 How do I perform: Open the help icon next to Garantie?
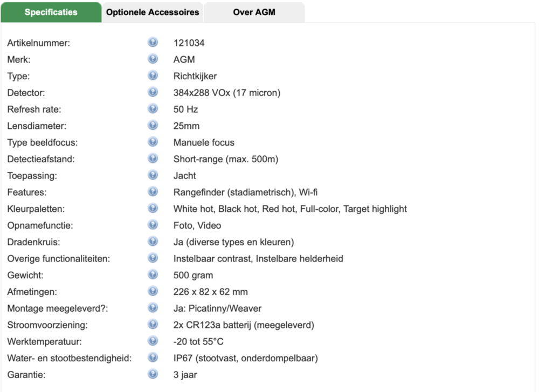pyautogui.click(x=153, y=374)
